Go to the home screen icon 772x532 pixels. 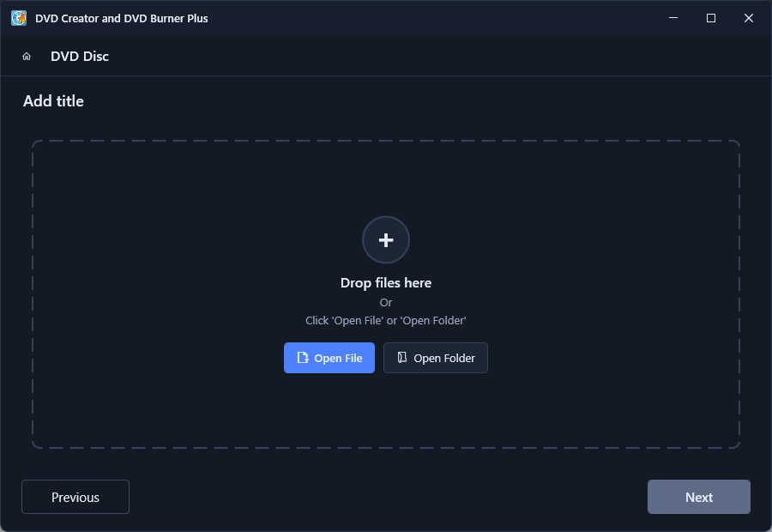(x=27, y=56)
